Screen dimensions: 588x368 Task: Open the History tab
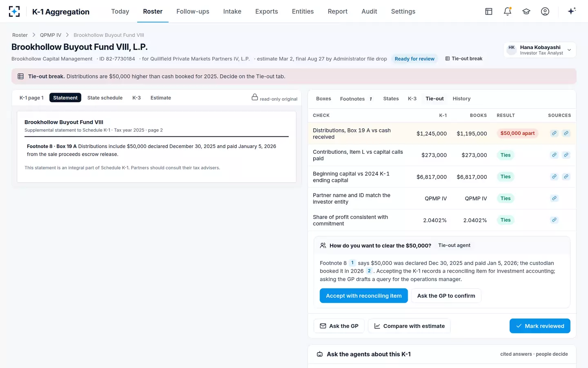pyautogui.click(x=461, y=99)
